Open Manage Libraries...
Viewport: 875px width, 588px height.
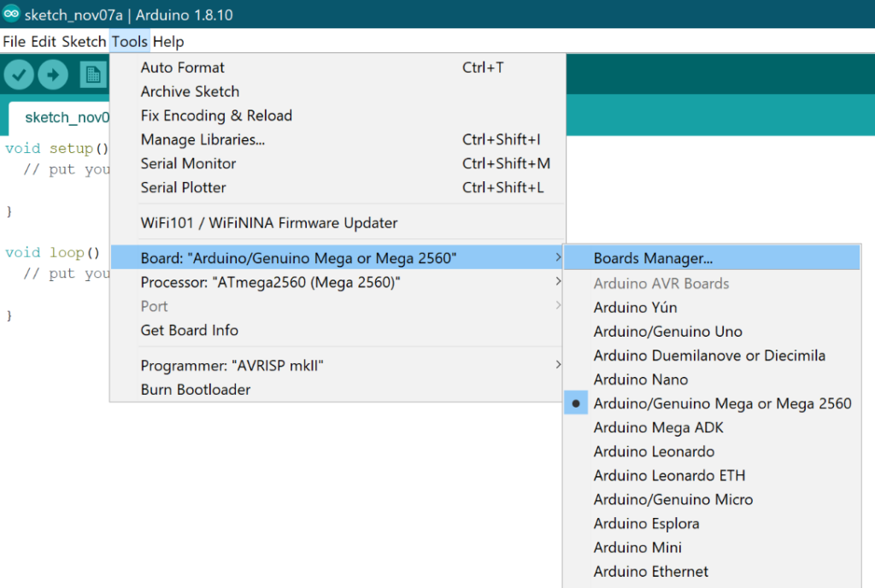click(x=337, y=139)
